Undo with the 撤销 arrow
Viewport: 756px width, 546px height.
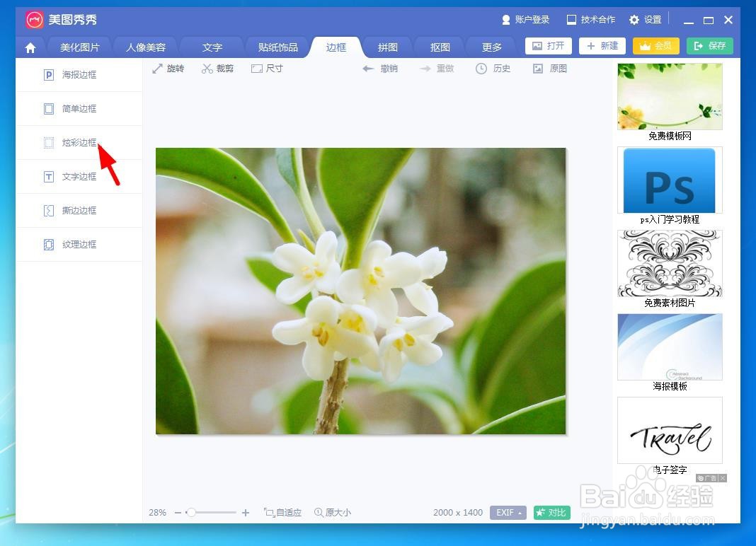pyautogui.click(x=380, y=69)
